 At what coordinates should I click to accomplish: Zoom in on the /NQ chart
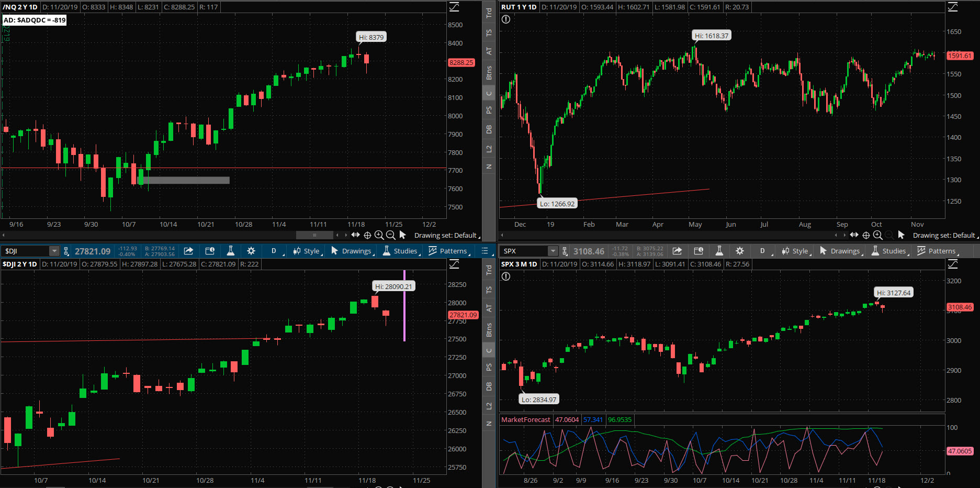click(379, 235)
